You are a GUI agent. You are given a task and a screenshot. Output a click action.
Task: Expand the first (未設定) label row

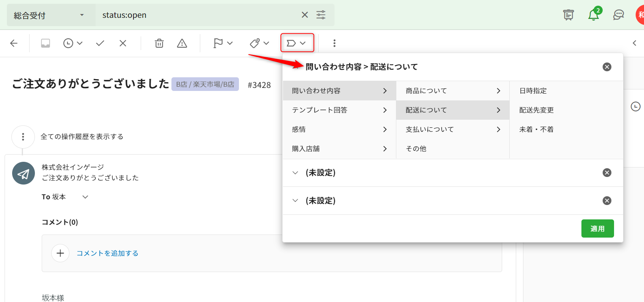point(295,173)
